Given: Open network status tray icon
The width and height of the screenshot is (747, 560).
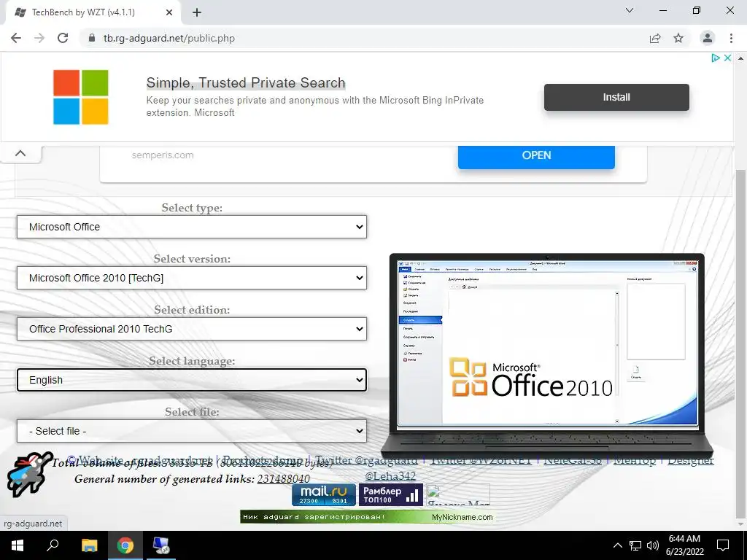Looking at the screenshot, I should pos(635,545).
